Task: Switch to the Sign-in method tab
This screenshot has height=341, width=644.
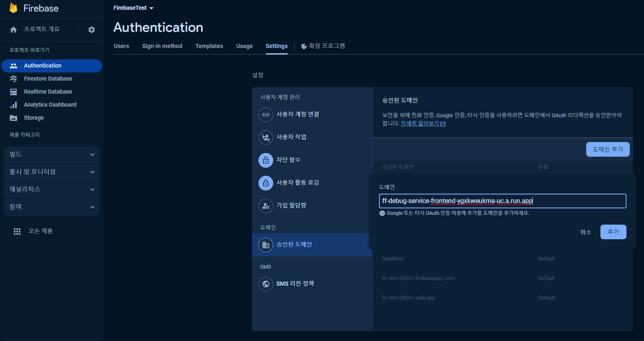Action: click(162, 46)
